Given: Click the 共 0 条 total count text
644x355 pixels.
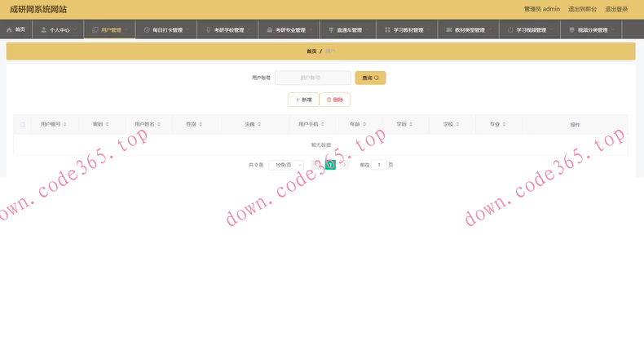Looking at the screenshot, I should tap(256, 165).
